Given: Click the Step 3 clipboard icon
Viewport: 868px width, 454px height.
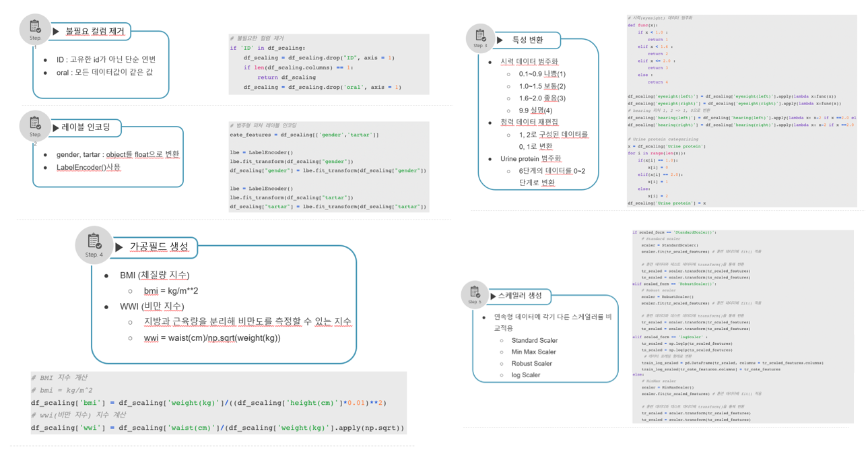Looking at the screenshot, I should [480, 35].
